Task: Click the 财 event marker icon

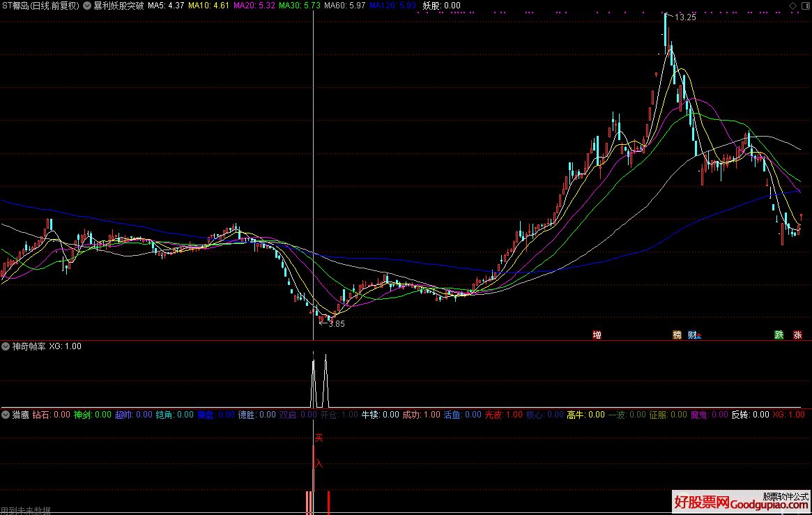Action: click(x=693, y=335)
